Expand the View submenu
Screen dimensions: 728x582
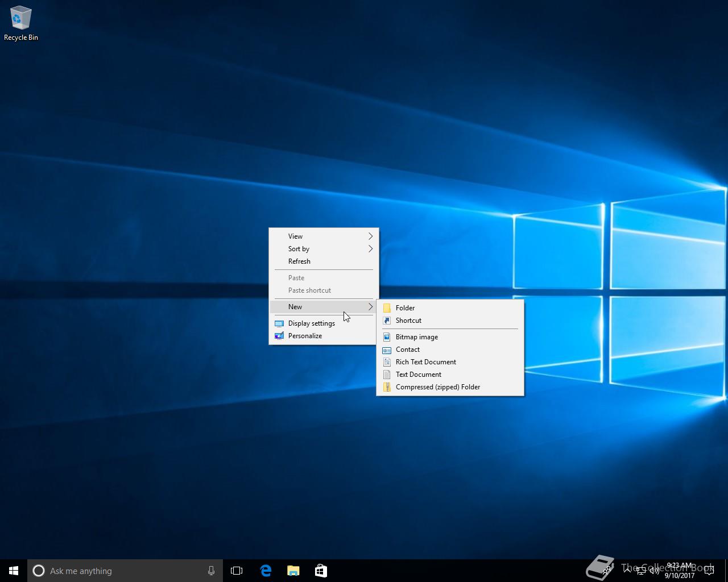[x=324, y=236]
